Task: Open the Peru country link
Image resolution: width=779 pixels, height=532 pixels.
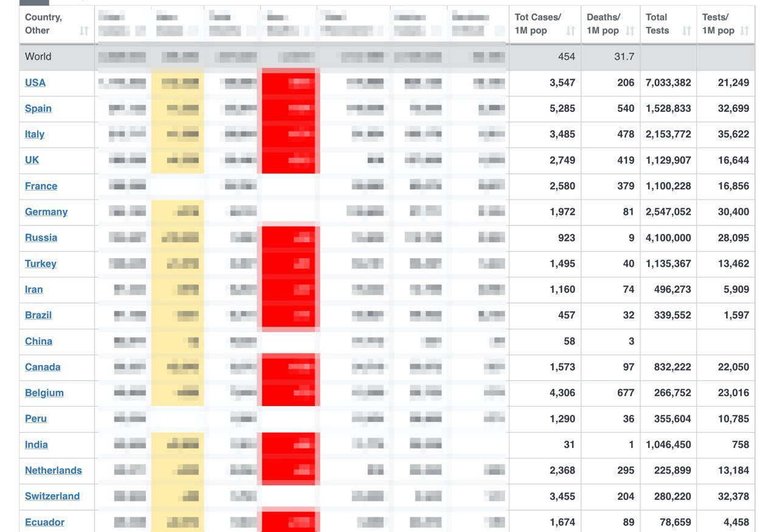Action: [36, 419]
